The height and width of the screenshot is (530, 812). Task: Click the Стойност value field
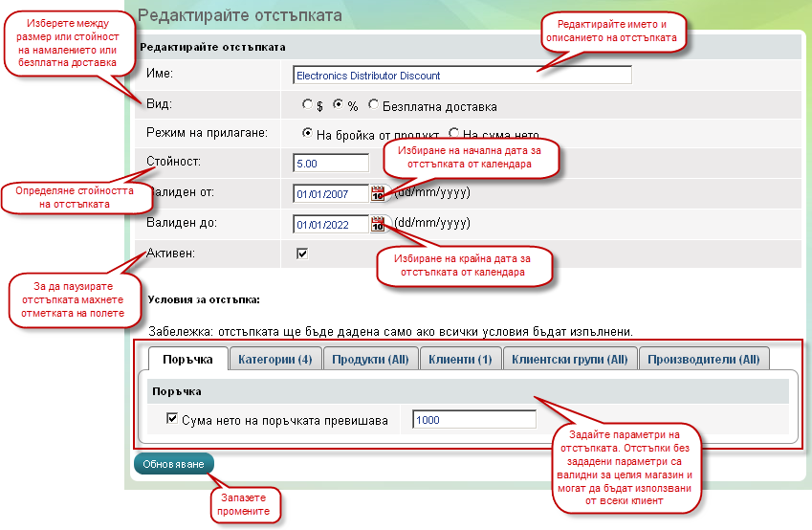pos(331,164)
